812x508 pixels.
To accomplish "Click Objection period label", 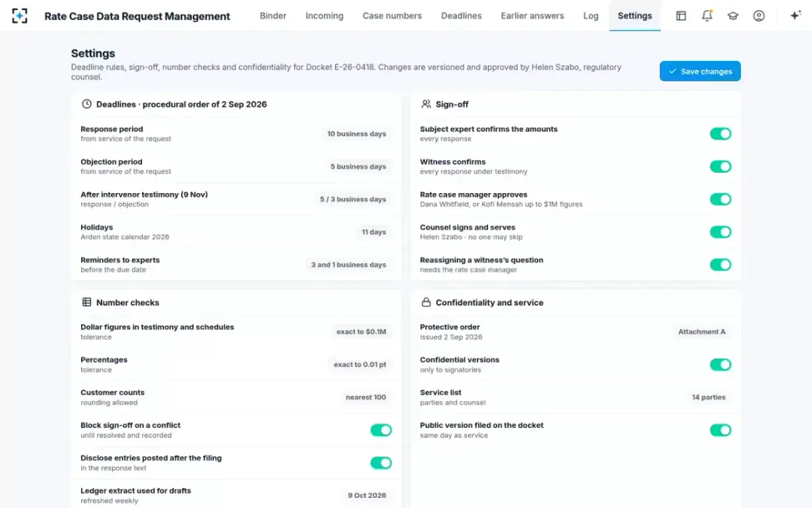I will click(x=112, y=162).
